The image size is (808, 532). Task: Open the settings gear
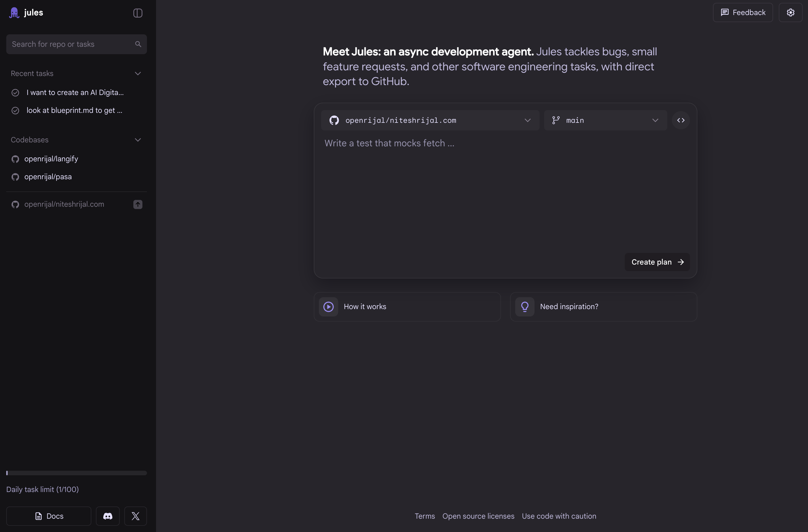[x=790, y=12]
